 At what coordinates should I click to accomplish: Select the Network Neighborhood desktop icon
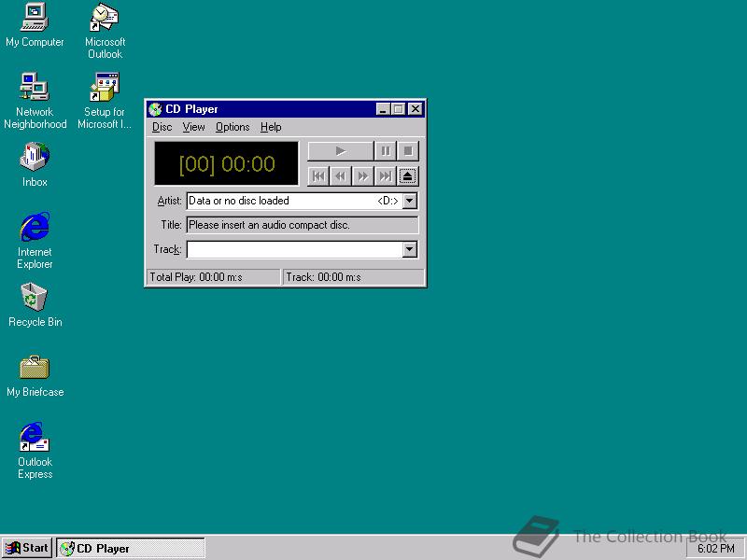pyautogui.click(x=35, y=101)
